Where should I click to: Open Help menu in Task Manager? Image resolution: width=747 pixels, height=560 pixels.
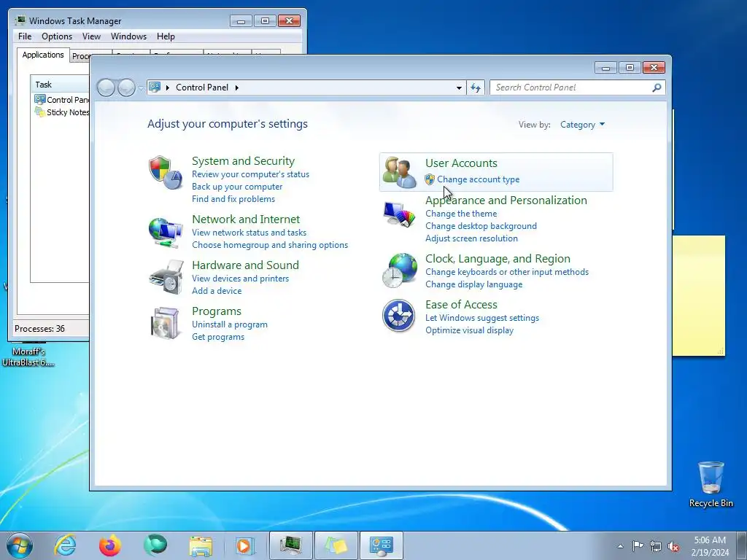(166, 36)
